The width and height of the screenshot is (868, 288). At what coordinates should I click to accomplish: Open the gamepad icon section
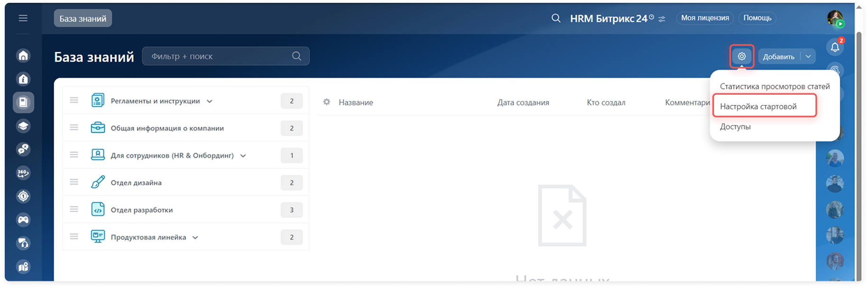(23, 219)
